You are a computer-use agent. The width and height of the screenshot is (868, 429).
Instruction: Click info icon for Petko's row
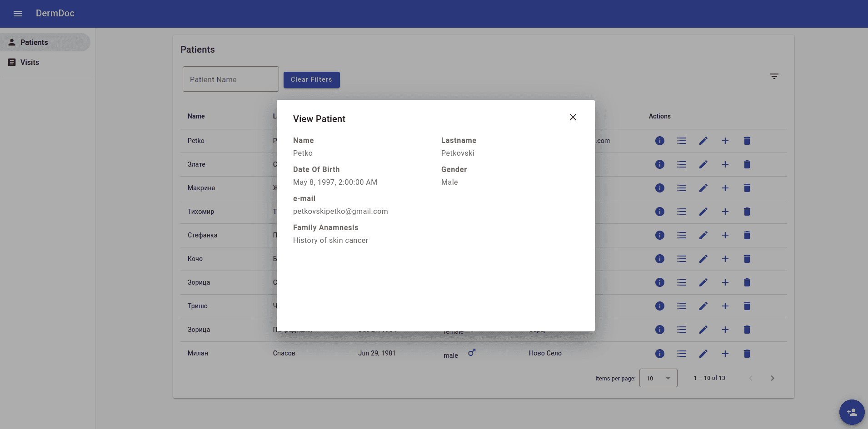pyautogui.click(x=659, y=141)
